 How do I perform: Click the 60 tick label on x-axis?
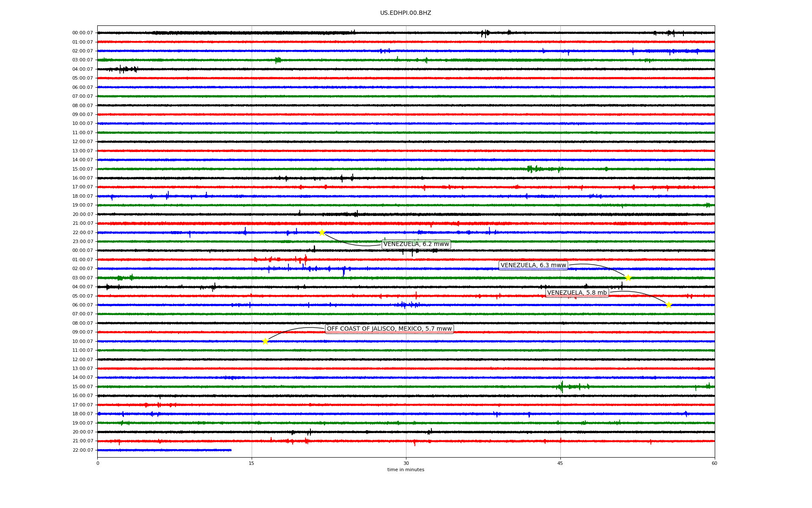tap(714, 463)
